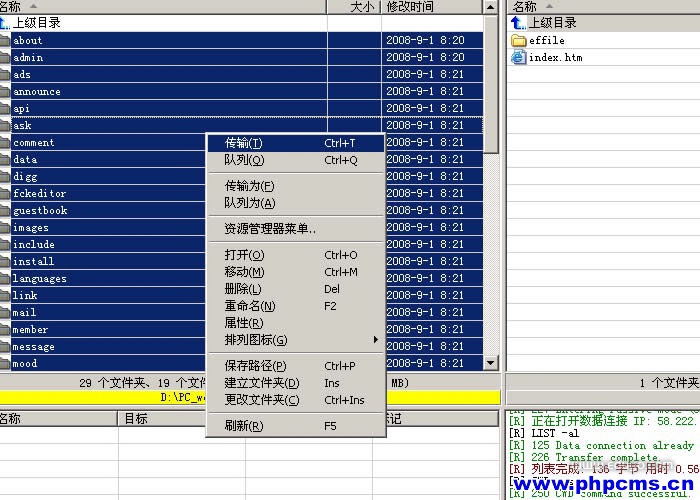The image size is (700, 500).
Task: Click the admin folder icon
Action: (5, 58)
